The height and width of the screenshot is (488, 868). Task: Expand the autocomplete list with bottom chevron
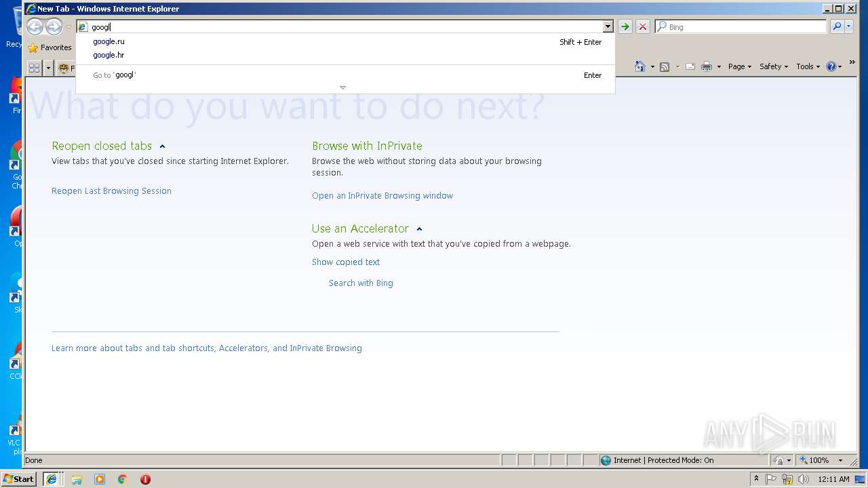342,87
